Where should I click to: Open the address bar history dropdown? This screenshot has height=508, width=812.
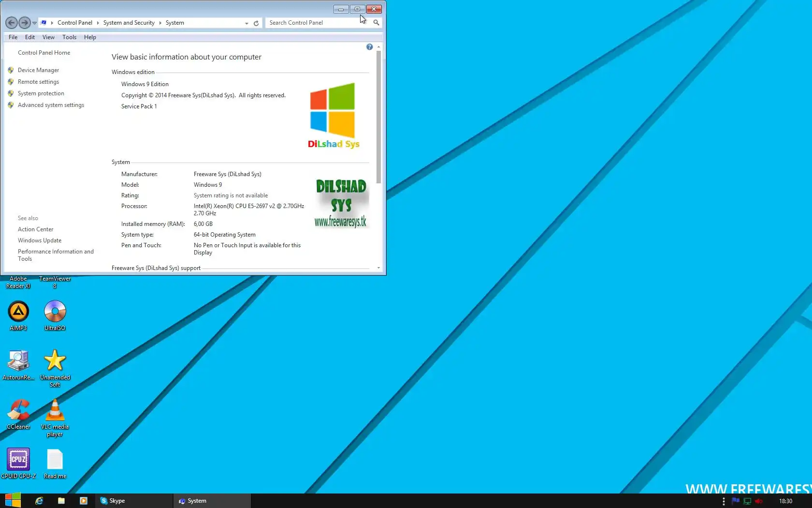pyautogui.click(x=246, y=23)
